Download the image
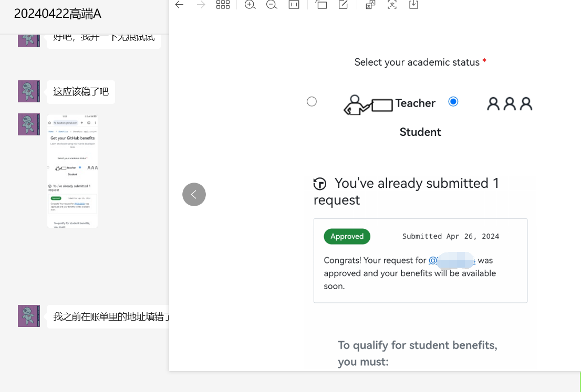The height and width of the screenshot is (392, 581). coord(413,4)
